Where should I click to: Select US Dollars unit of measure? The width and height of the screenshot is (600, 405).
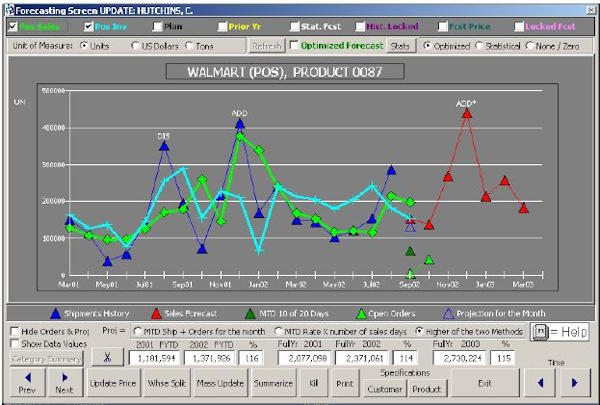pos(134,46)
